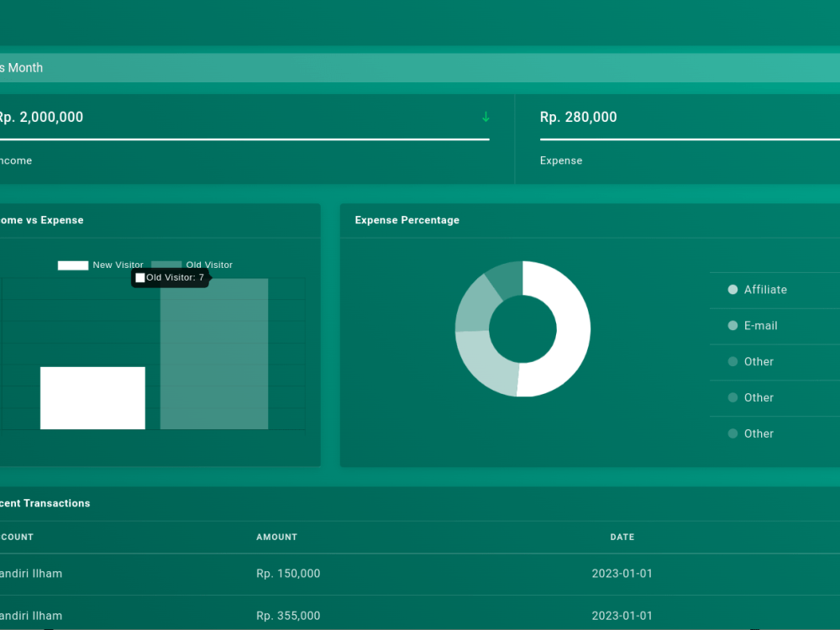Click the white New Visitor color swatch
The image size is (840, 630).
(73, 265)
